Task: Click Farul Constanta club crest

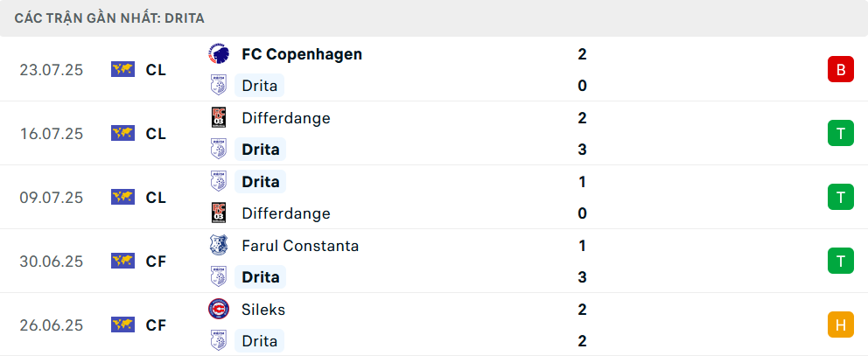Action: coord(219,245)
